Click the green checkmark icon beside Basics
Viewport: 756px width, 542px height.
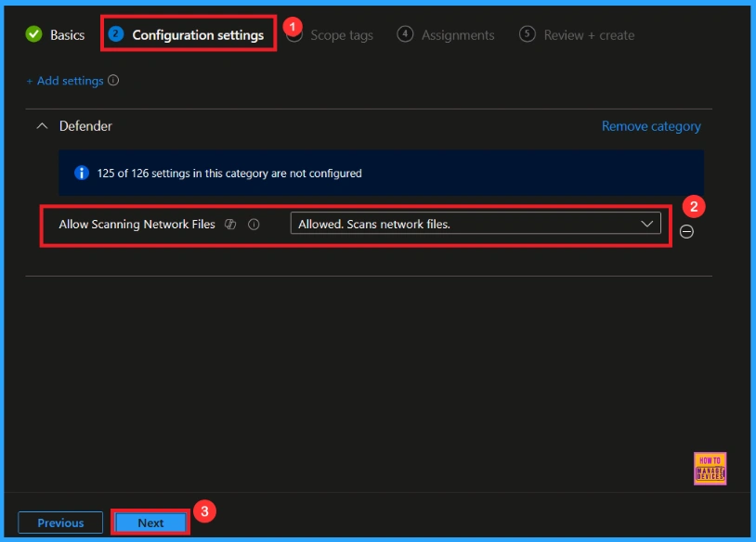pyautogui.click(x=34, y=34)
